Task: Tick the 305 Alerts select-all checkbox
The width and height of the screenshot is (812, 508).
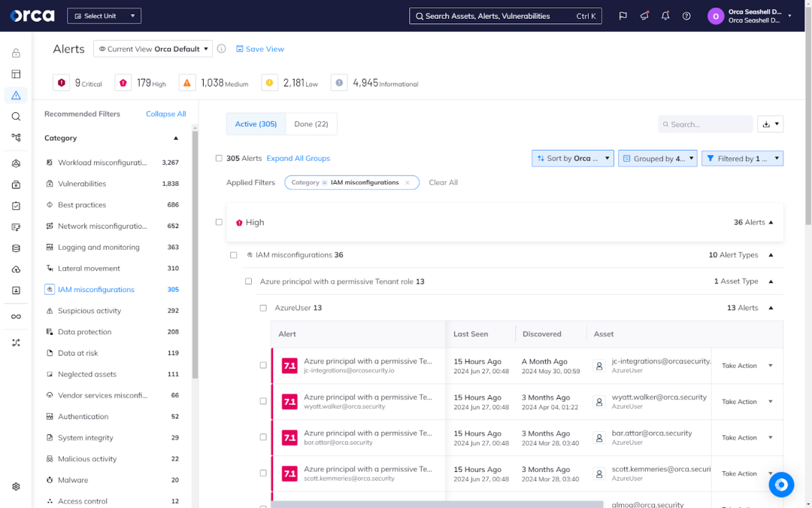Action: 219,159
